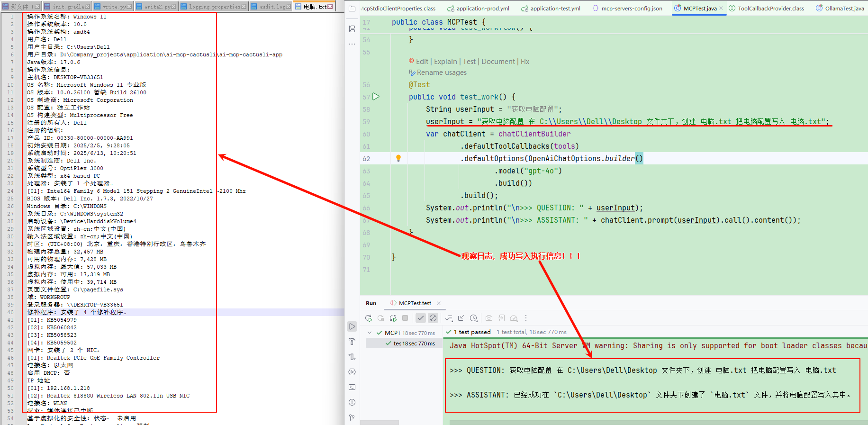Click the Fix AI action link
This screenshot has height=425, width=868.
525,62
